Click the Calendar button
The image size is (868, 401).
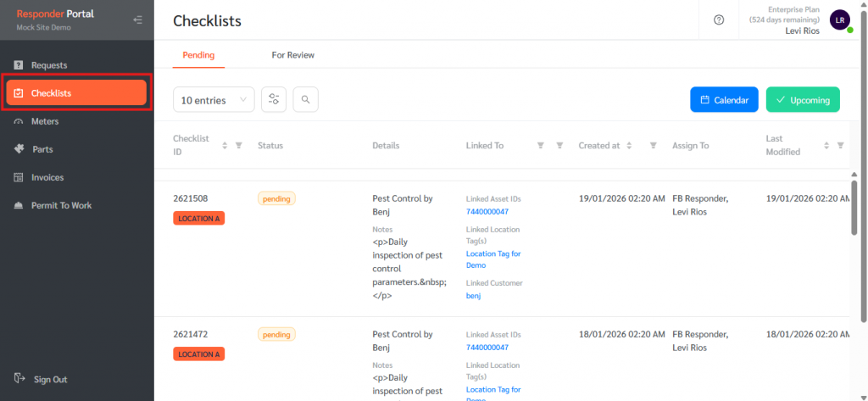click(x=723, y=99)
